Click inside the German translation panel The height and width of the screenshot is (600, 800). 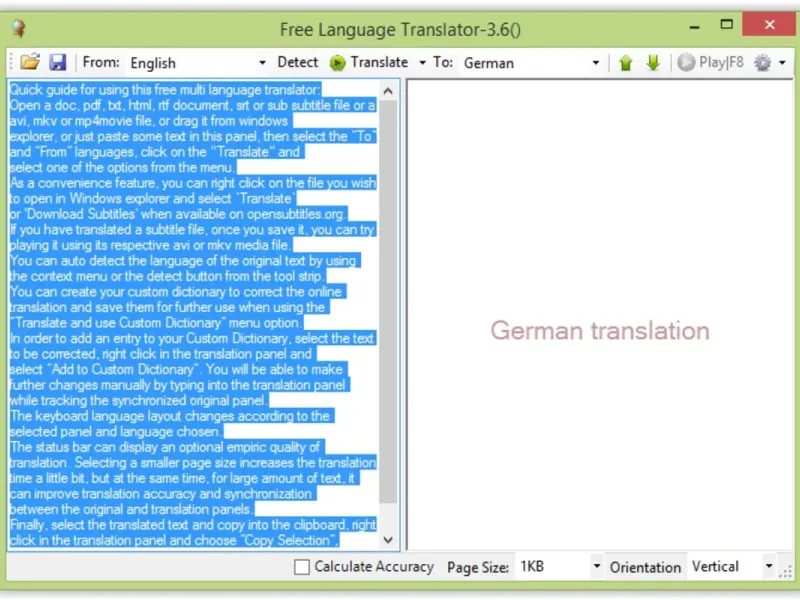pyautogui.click(x=600, y=315)
